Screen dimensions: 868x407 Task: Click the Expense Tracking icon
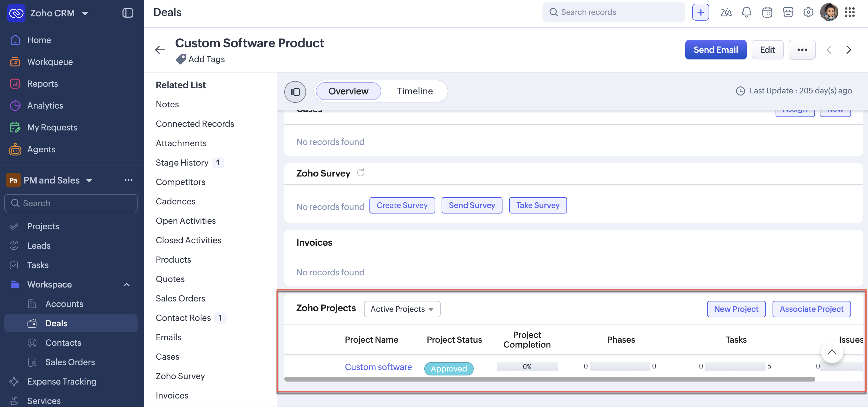14,381
